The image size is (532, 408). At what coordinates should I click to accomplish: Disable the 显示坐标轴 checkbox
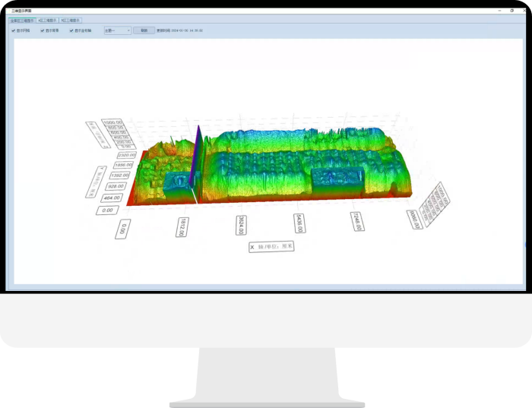71,30
